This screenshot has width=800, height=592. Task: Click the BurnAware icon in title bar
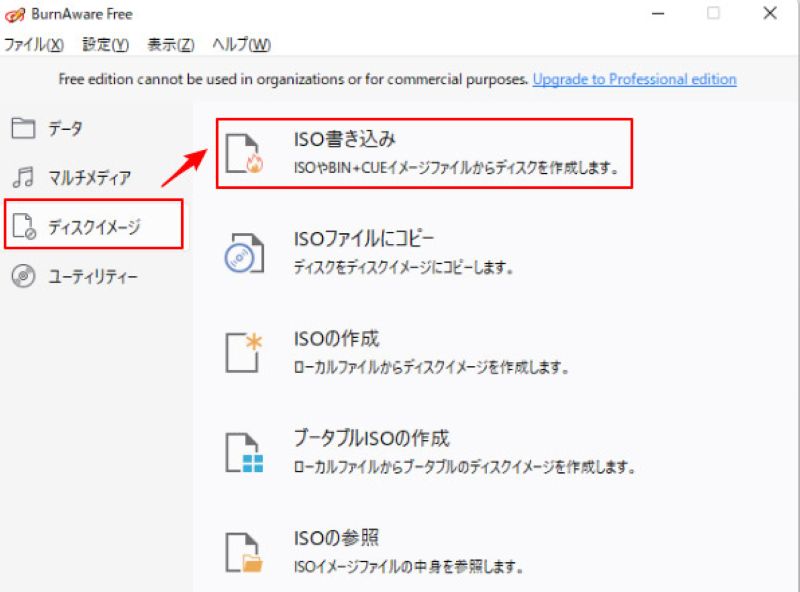pyautogui.click(x=16, y=14)
